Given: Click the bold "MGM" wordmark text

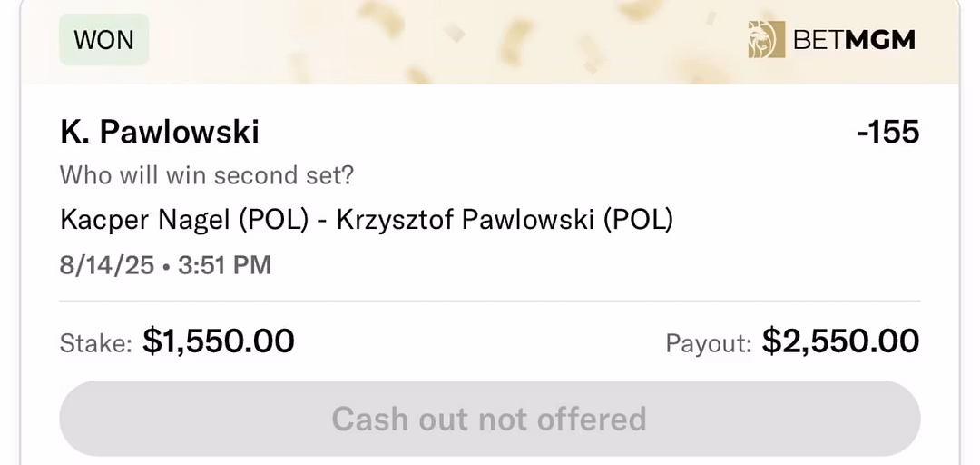Looking at the screenshot, I should 880,40.
